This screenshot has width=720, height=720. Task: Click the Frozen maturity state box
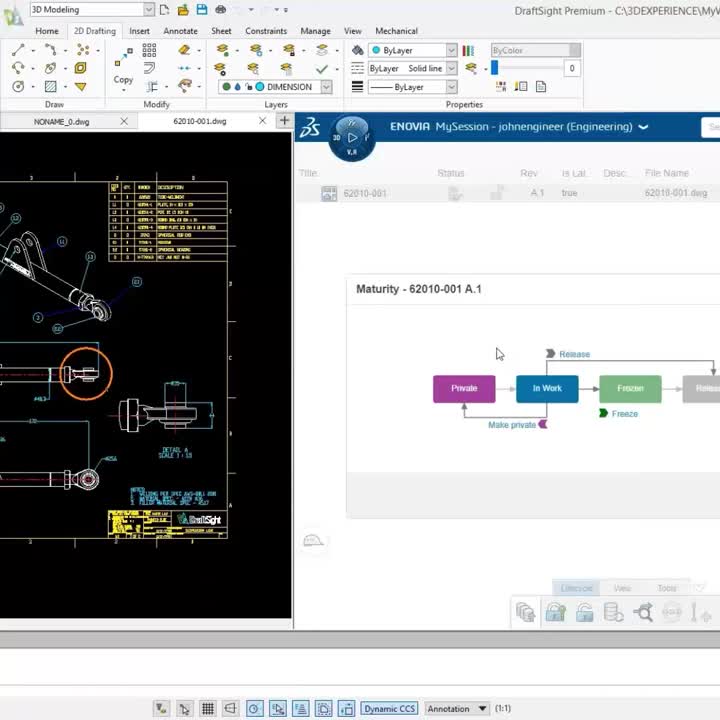pos(630,388)
